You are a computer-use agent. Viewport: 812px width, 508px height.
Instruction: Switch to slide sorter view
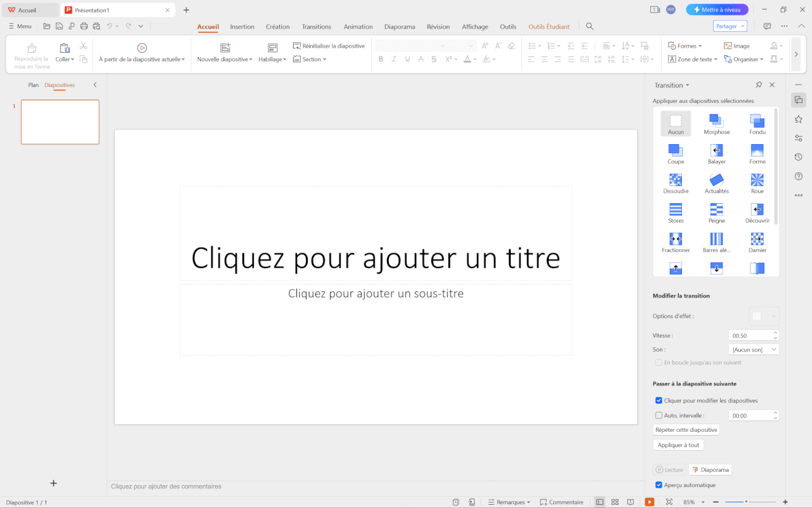point(615,502)
